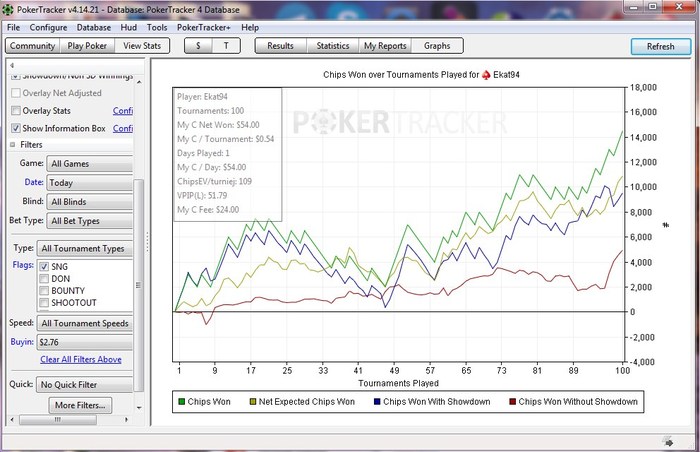Open the Tournament Types dropdown

[85, 248]
